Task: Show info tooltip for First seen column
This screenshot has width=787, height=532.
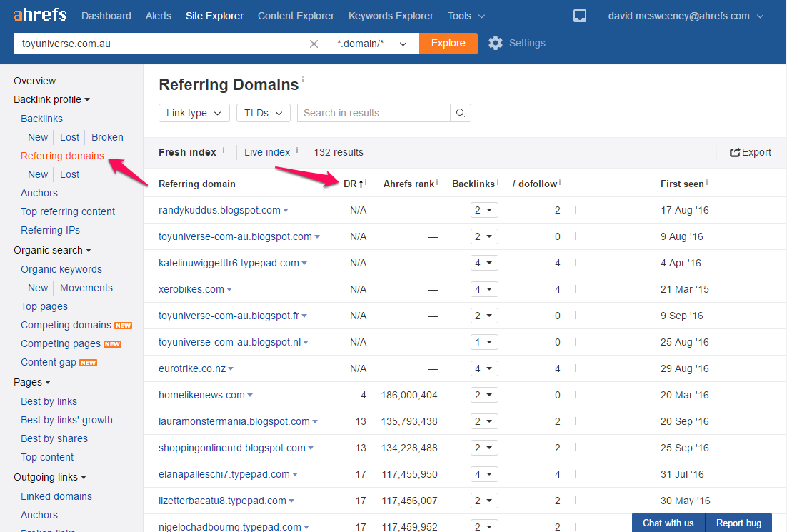Action: click(707, 182)
